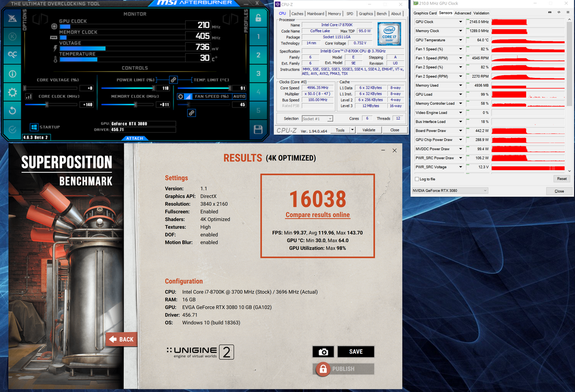Click Validate button in CPU-Z
The height and width of the screenshot is (392, 575).
pos(369,130)
